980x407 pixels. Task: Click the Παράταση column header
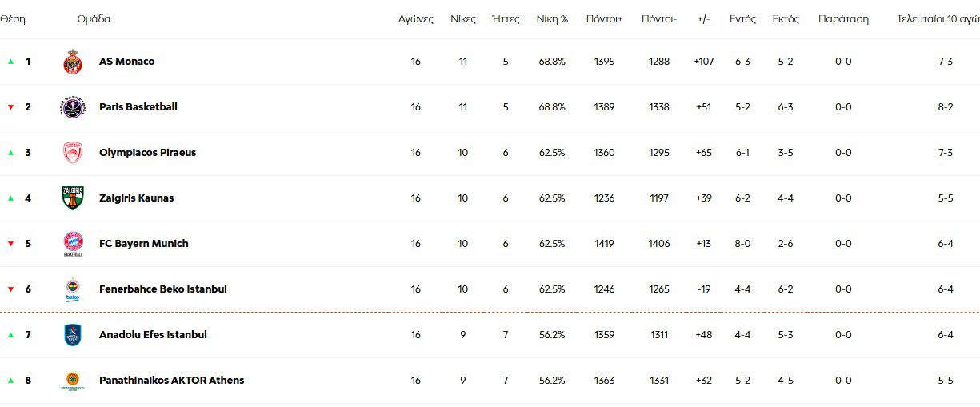pyautogui.click(x=843, y=19)
